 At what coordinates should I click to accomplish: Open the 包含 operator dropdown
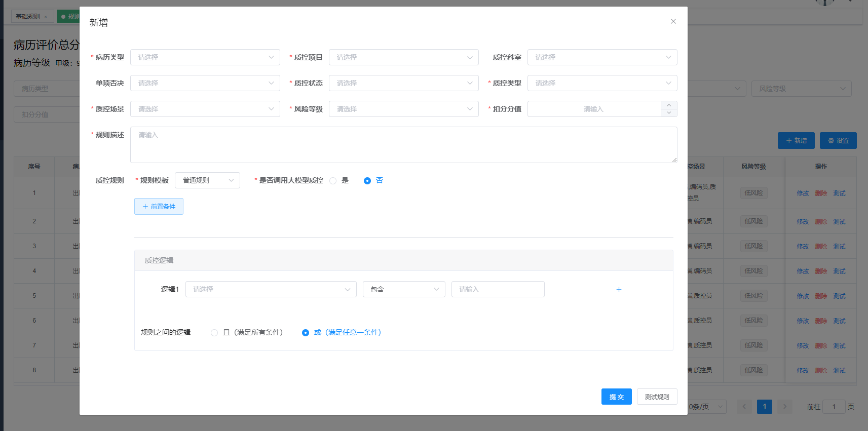click(404, 289)
